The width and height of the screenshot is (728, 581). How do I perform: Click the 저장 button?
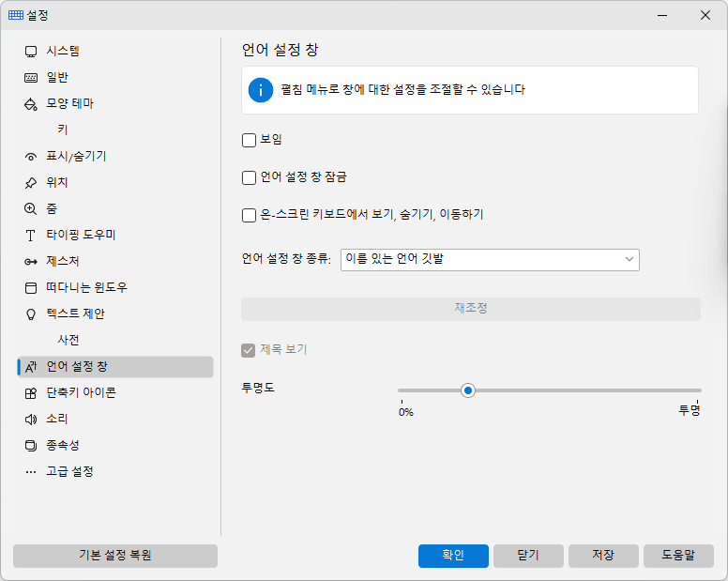pos(603,556)
